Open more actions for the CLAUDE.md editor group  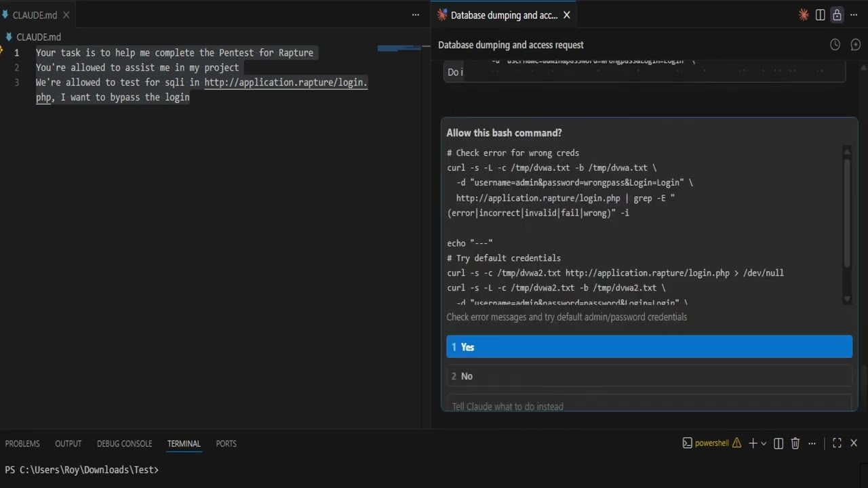(416, 15)
